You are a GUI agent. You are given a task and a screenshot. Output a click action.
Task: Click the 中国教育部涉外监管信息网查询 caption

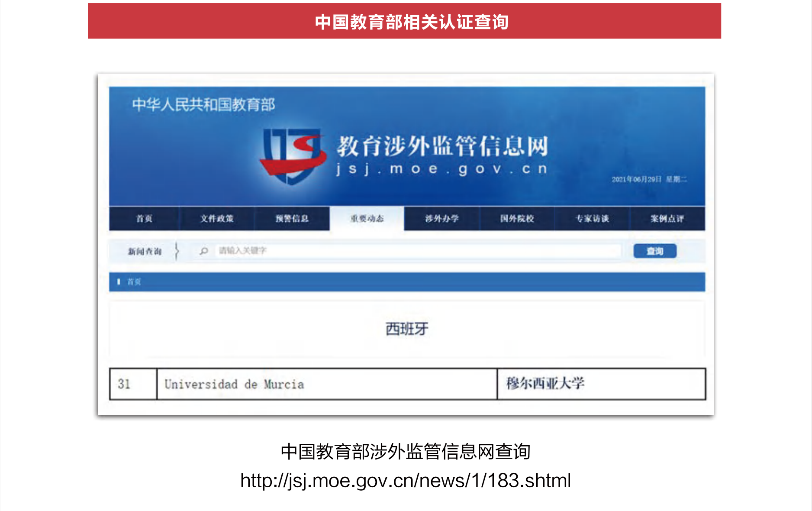[406, 452]
